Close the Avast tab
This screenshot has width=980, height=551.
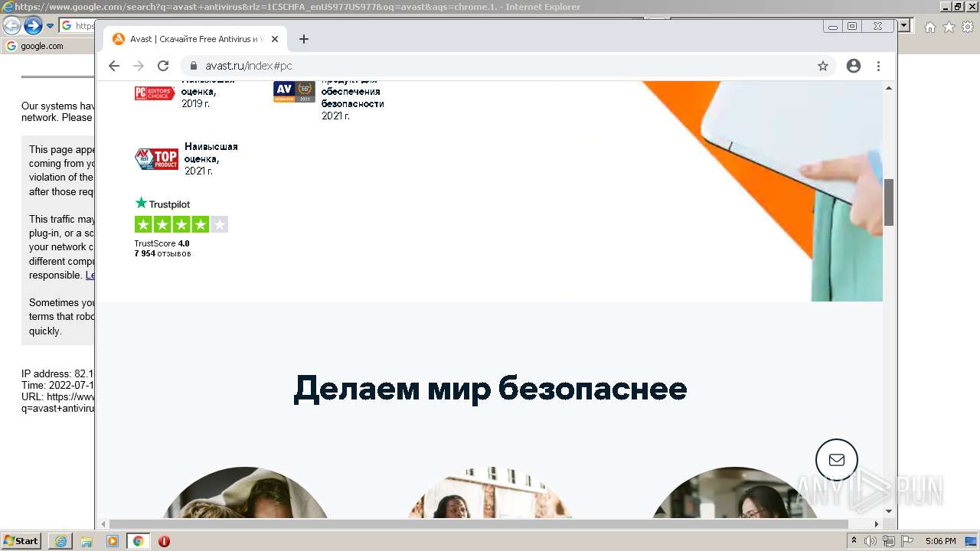click(x=275, y=39)
